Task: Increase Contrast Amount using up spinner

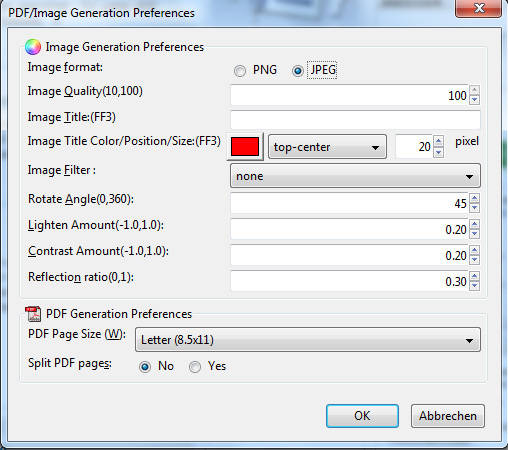Action: [474, 250]
